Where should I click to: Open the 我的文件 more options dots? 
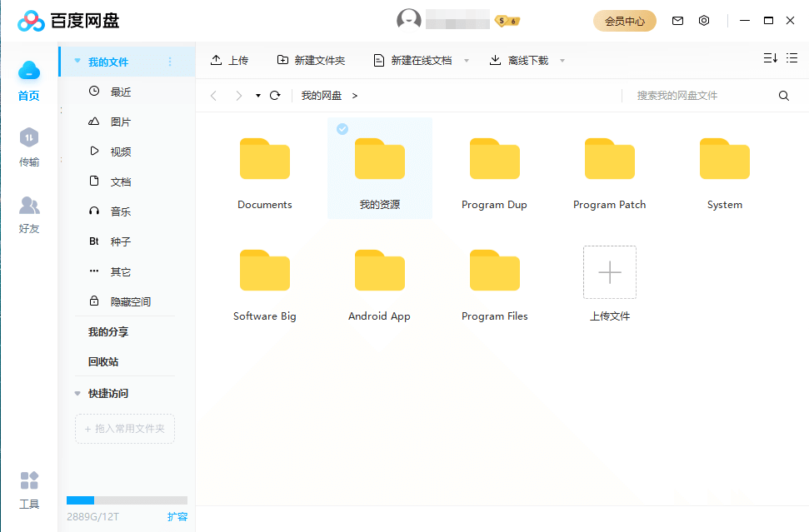[170, 62]
